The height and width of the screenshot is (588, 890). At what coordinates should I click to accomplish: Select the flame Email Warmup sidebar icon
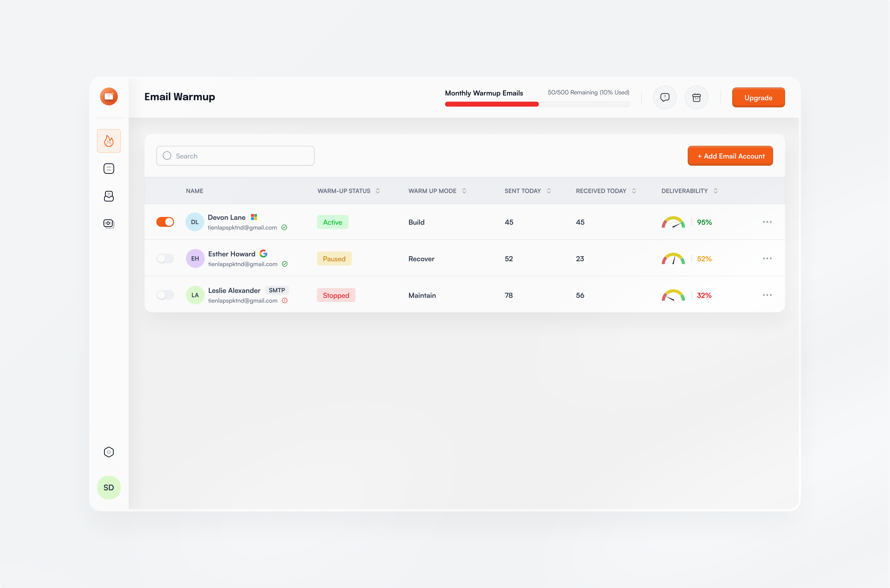[x=109, y=141]
